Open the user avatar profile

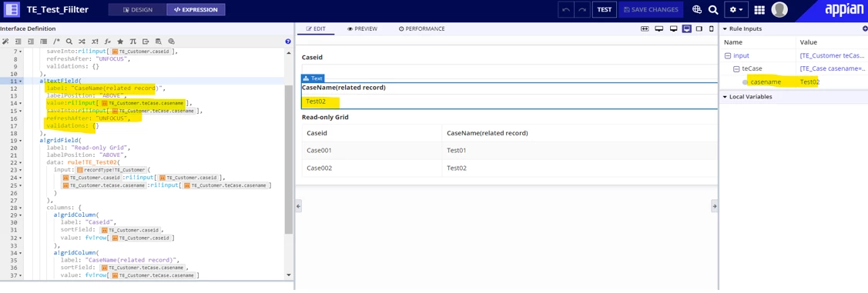coord(779,9)
